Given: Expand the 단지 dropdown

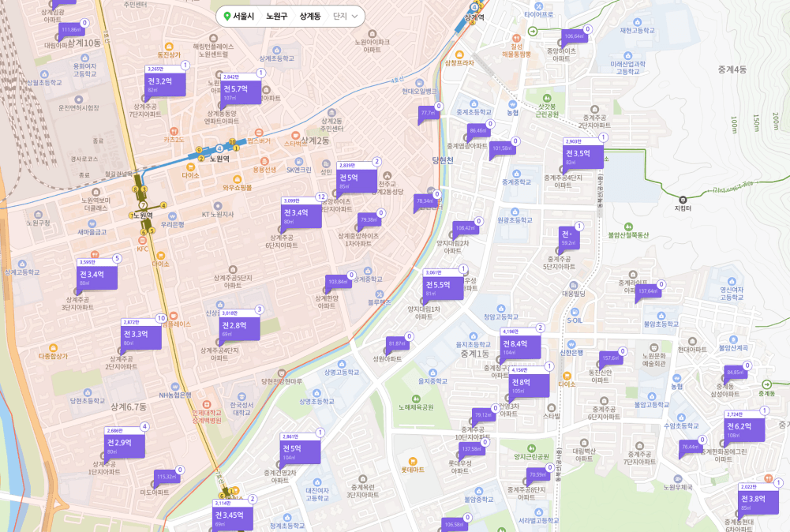Looking at the screenshot, I should [x=346, y=16].
